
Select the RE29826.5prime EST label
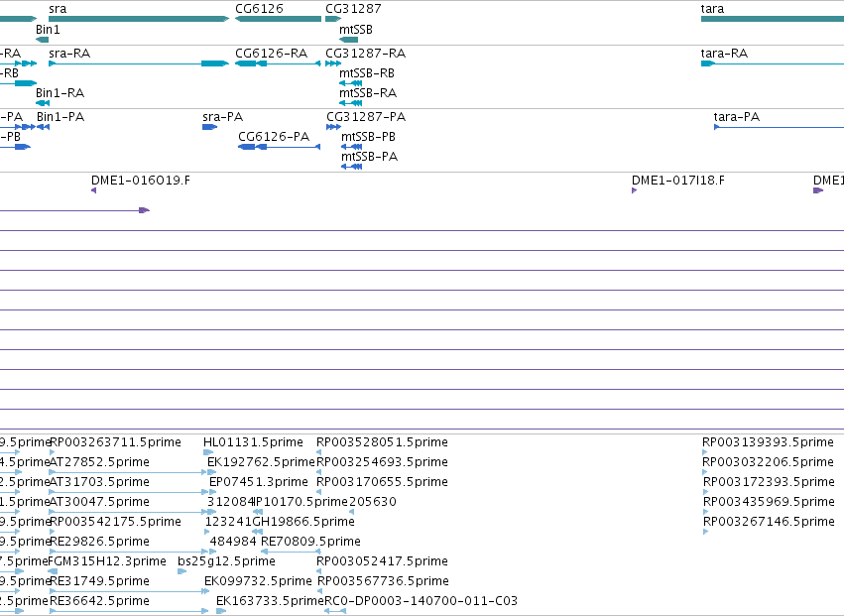(x=99, y=542)
